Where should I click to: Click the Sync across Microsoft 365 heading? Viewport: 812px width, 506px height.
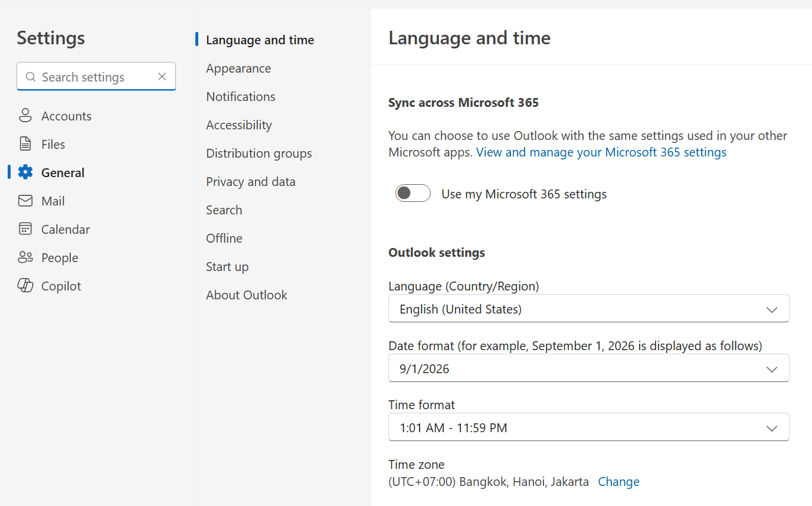[x=463, y=103]
